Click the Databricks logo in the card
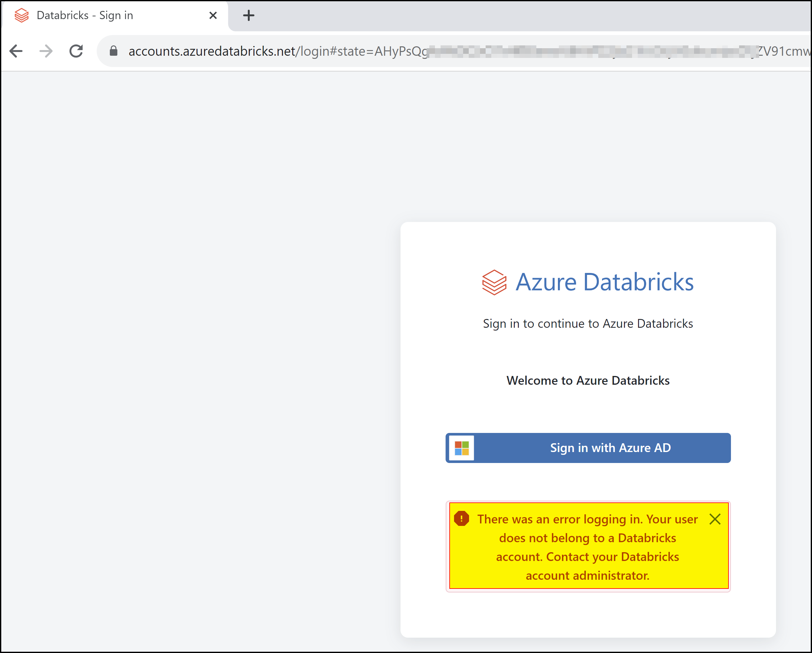 [494, 282]
